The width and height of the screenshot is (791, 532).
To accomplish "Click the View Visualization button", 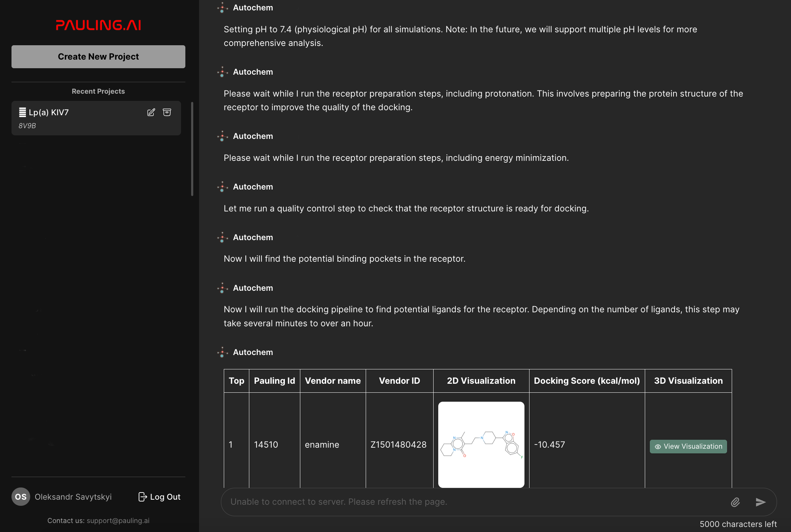I will [688, 447].
